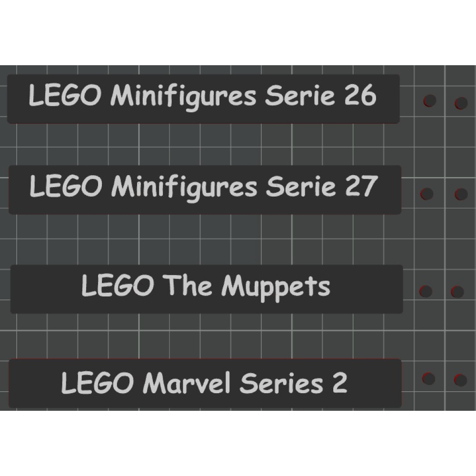The width and height of the screenshot is (476, 476).
Task: Click the left hole beside Serie 26 plate
Action: coord(429,101)
